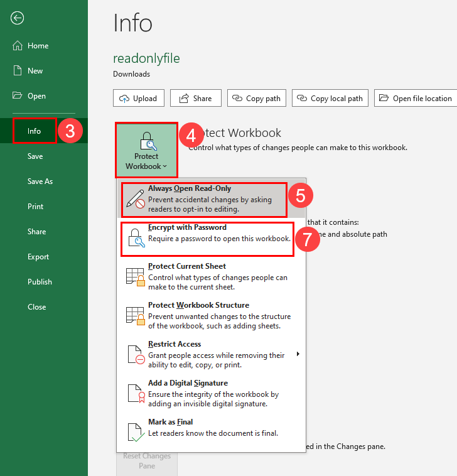This screenshot has height=476, width=457.
Task: Expand the Restrict Access submenu arrow
Action: [x=298, y=354]
